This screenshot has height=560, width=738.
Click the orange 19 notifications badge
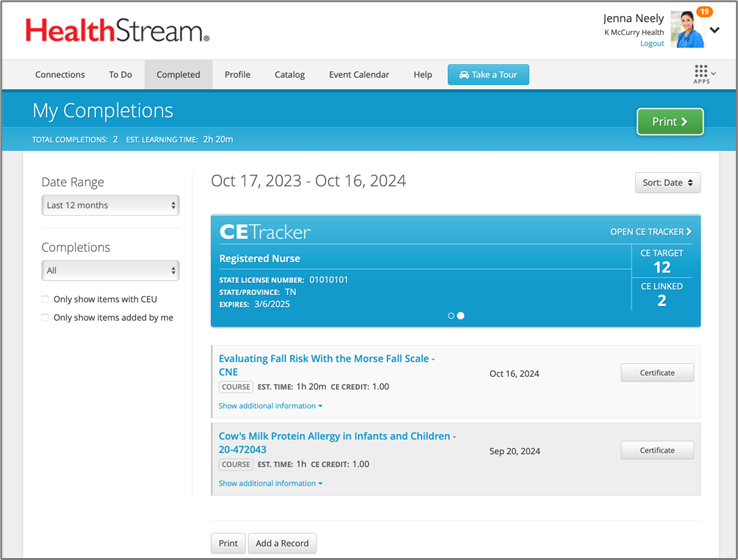click(x=704, y=11)
